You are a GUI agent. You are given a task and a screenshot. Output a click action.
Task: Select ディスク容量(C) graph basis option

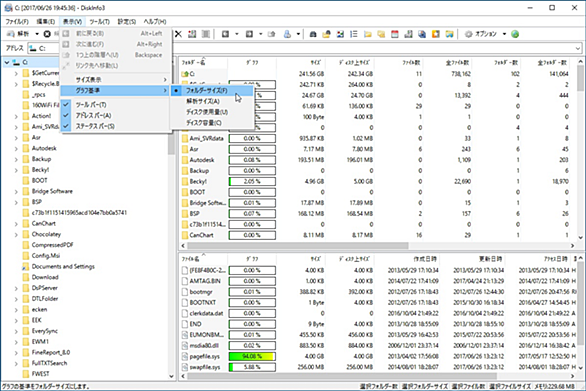pyautogui.click(x=212, y=123)
